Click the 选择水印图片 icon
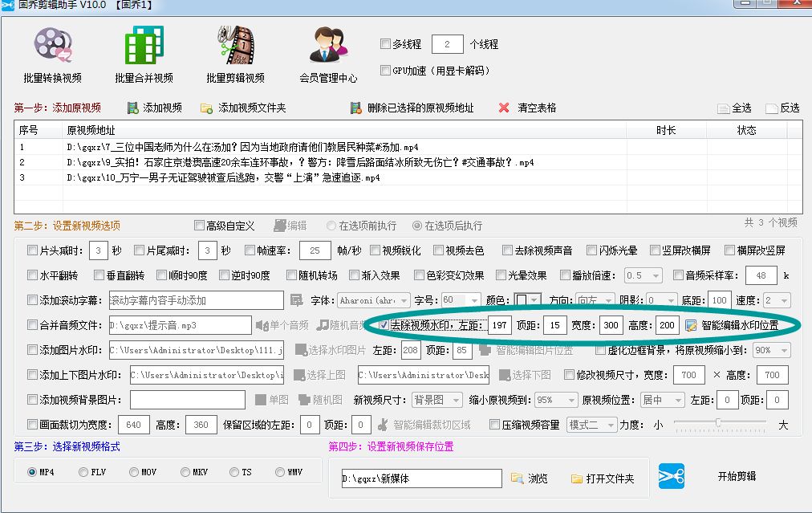Image resolution: width=812 pixels, height=513 pixels. coord(301,350)
